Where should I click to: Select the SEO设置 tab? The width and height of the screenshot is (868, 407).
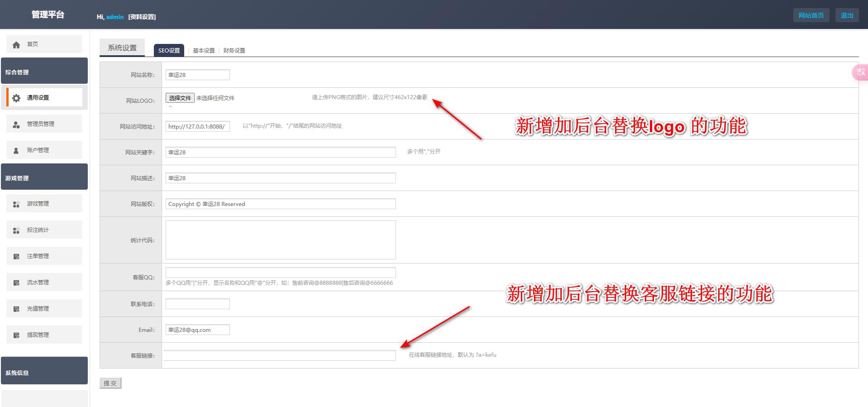click(x=169, y=51)
